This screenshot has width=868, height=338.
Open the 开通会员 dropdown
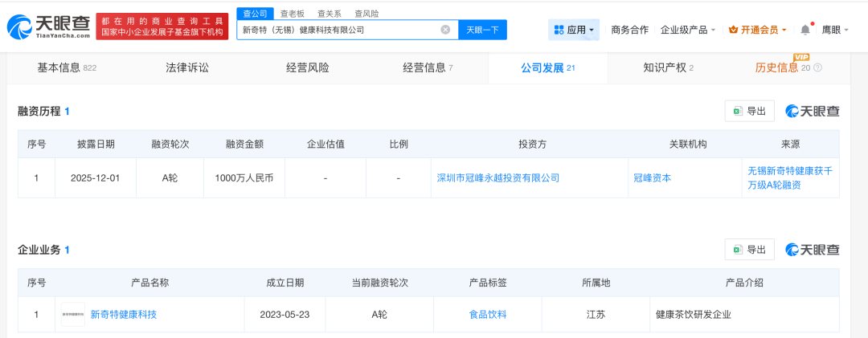pos(757,30)
